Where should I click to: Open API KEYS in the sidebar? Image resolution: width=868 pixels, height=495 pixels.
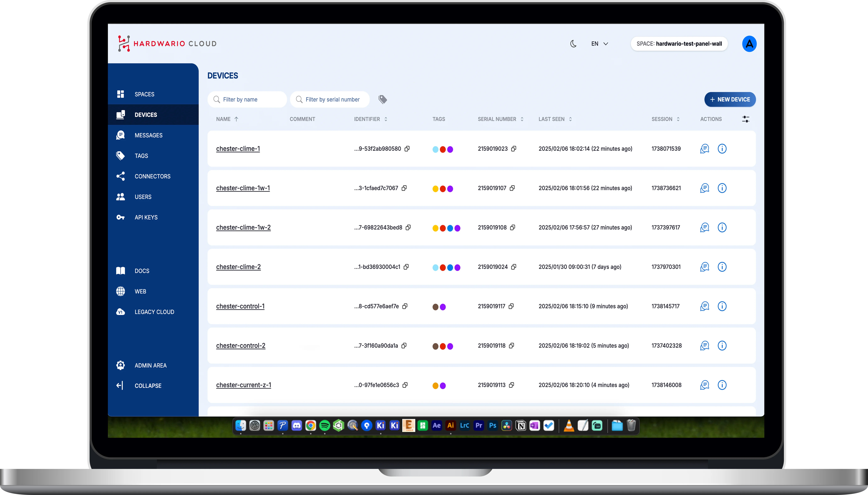tap(153, 217)
